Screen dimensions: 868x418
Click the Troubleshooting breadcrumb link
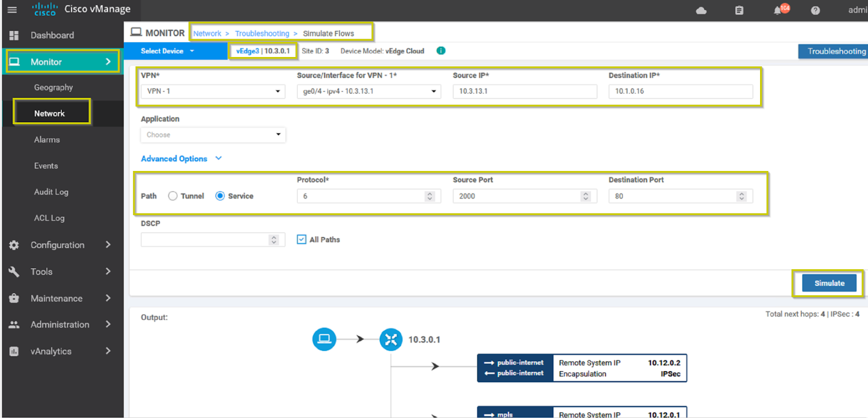262,33
